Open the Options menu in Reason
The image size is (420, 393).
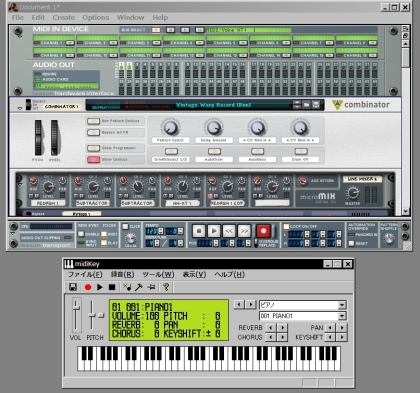point(96,18)
